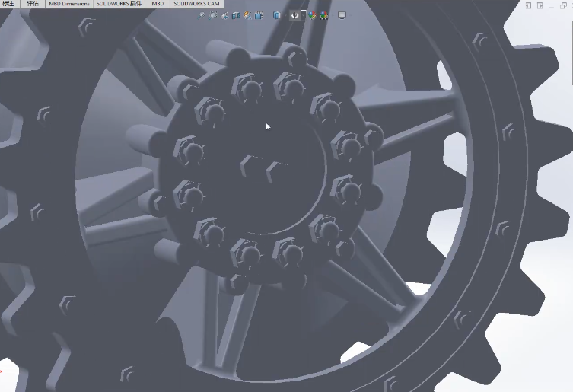The height and width of the screenshot is (392, 573).
Task: Toggle the Hide/Show Items eye icon
Action: pos(295,15)
